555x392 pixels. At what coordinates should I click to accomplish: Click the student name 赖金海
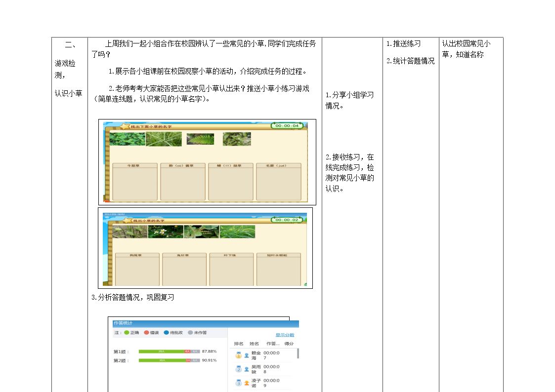(x=256, y=355)
